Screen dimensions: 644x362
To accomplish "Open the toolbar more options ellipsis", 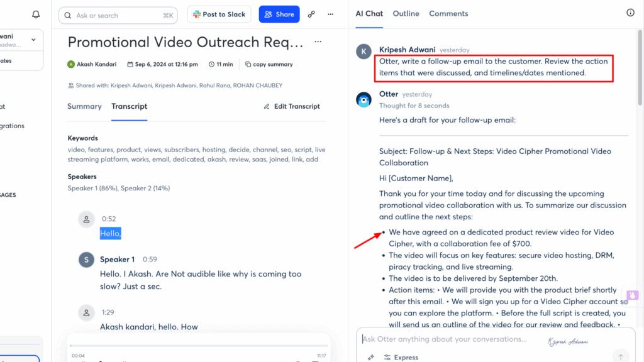I will [x=331, y=14].
